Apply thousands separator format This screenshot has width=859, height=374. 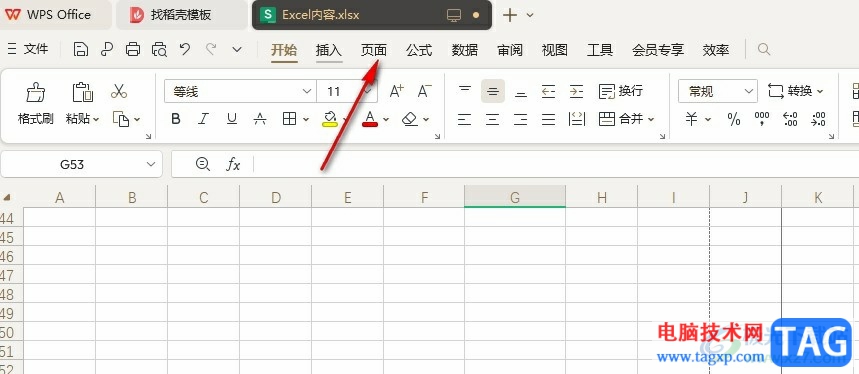(x=762, y=119)
